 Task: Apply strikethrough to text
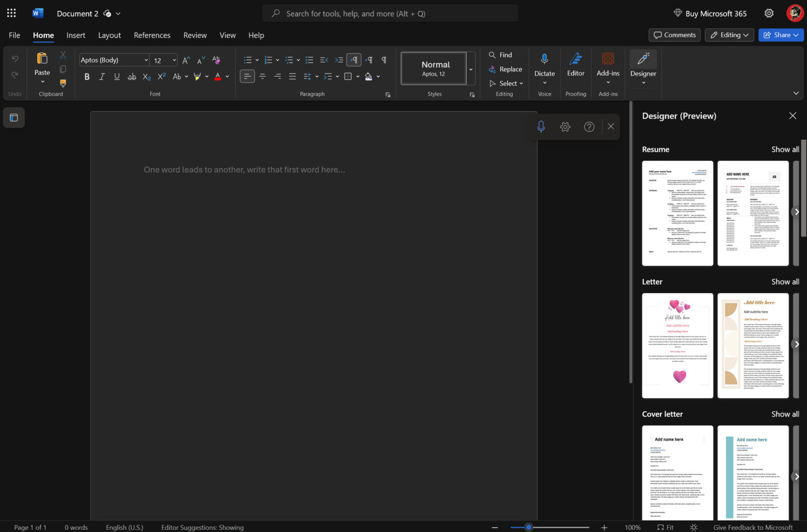pos(131,76)
